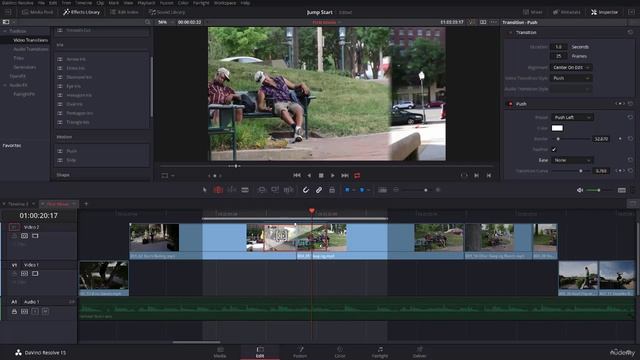Reset the Transition section
The height and width of the screenshot is (360, 640).
[x=631, y=32]
